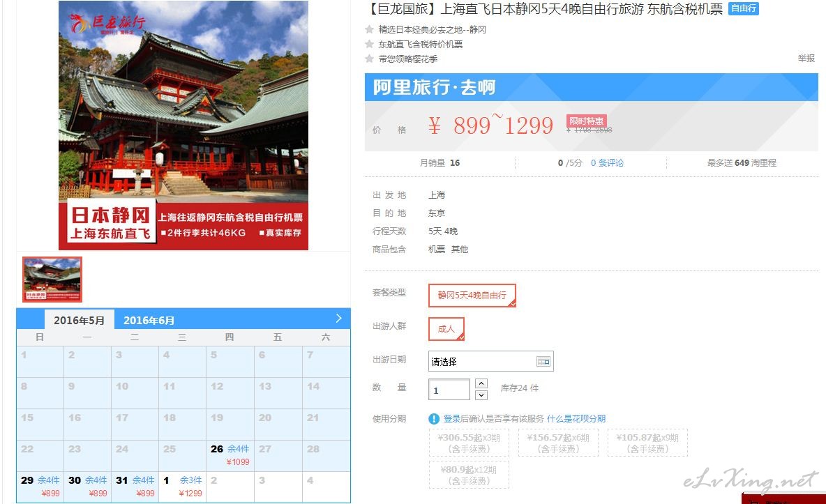Open the 出游日期 请选择 date dropdown
Image resolution: width=826 pixels, height=504 pixels.
(490, 361)
